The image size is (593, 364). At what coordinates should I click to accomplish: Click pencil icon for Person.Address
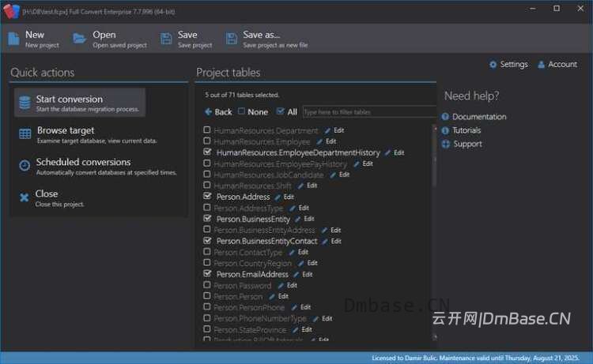tap(278, 197)
